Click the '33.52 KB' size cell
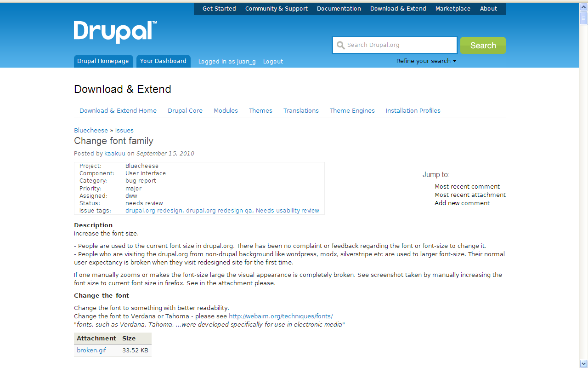 (x=135, y=351)
